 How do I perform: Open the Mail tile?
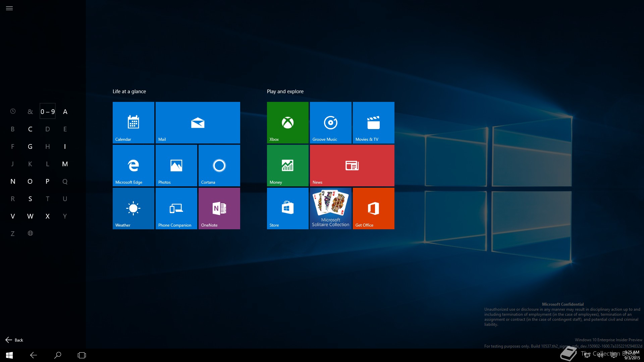pos(198,123)
